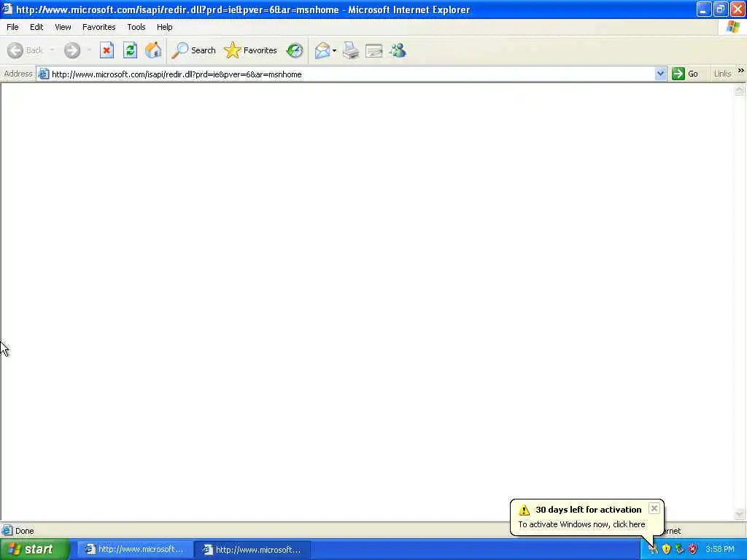
Task: Click the Go button
Action: (685, 74)
